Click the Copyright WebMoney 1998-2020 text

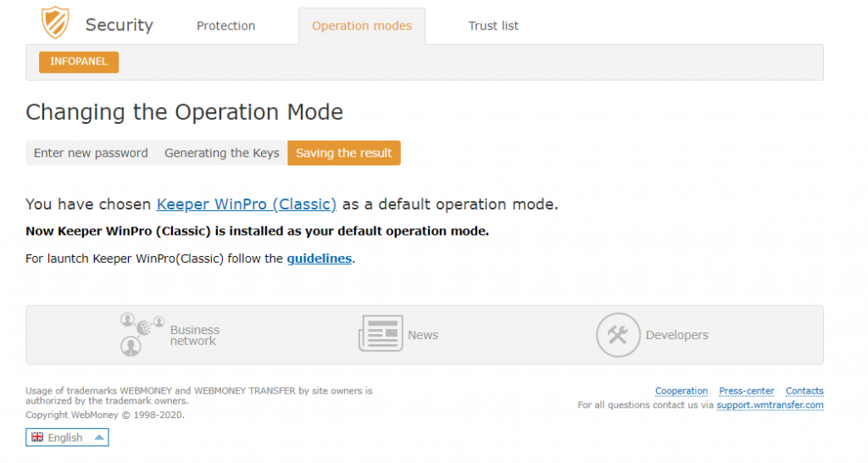(105, 415)
